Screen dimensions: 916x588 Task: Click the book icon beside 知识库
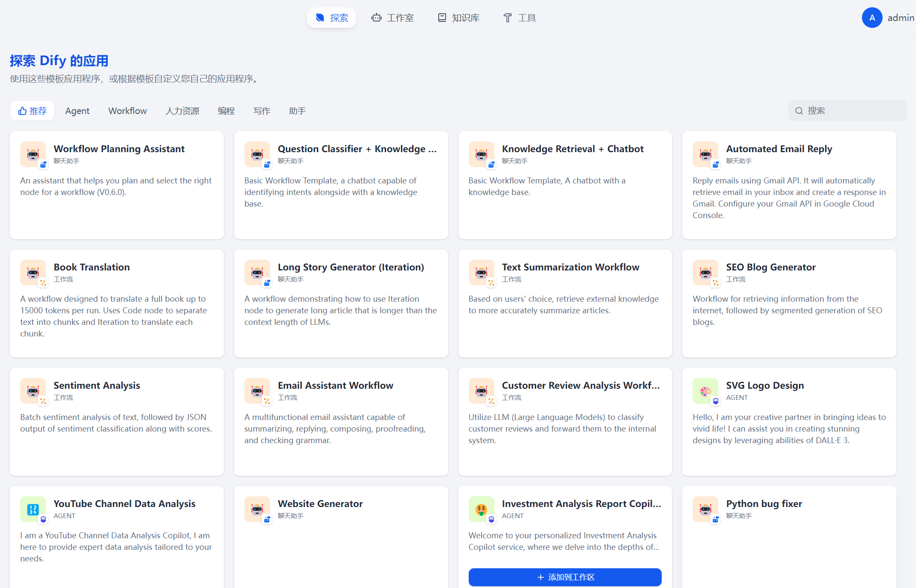coord(442,18)
